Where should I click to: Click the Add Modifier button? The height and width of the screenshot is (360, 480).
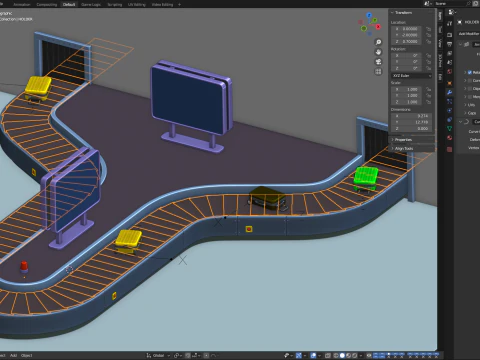coord(469,34)
